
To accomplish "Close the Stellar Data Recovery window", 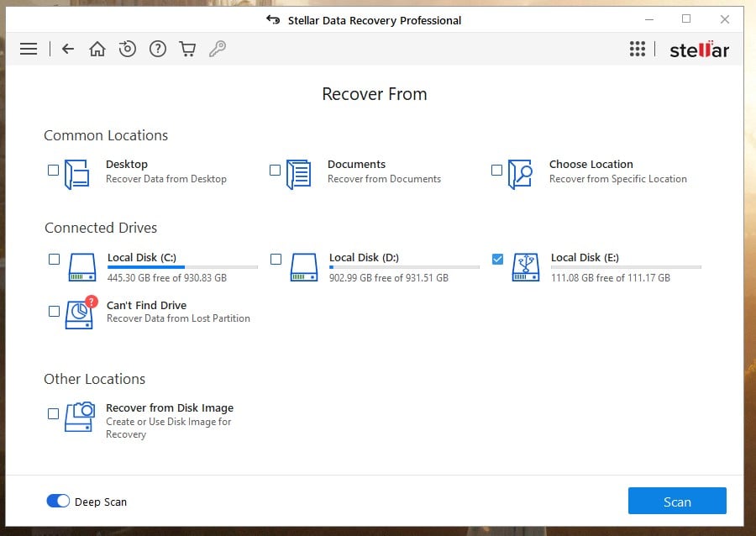I will (x=725, y=19).
